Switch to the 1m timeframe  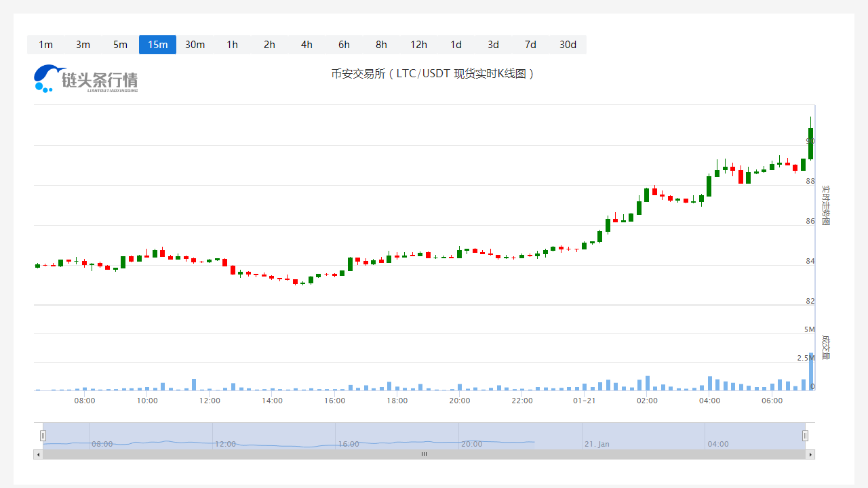[x=45, y=45]
